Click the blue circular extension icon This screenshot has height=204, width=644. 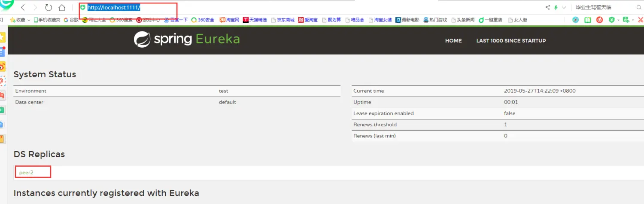[x=575, y=20]
